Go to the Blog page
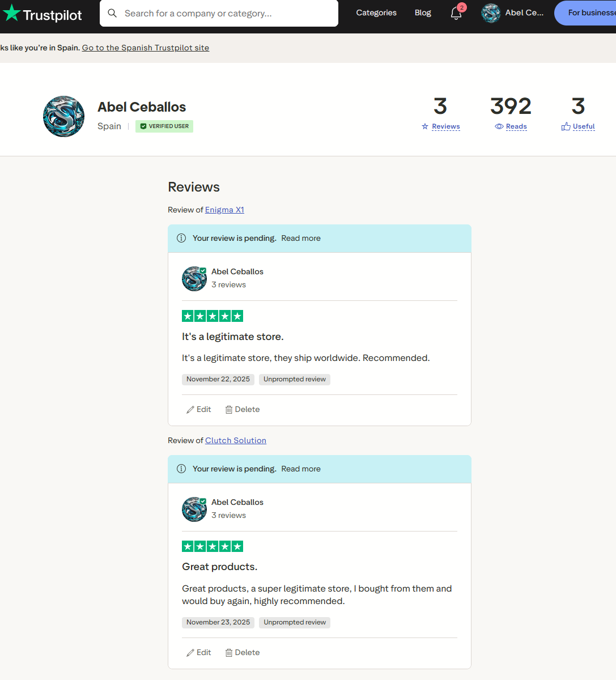The image size is (616, 680). pyautogui.click(x=423, y=13)
